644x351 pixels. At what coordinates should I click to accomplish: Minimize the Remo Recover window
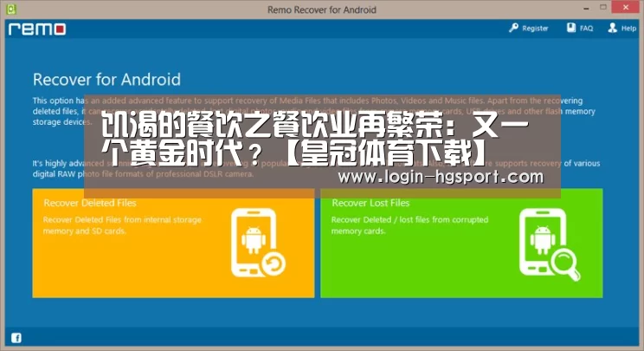coord(586,8)
